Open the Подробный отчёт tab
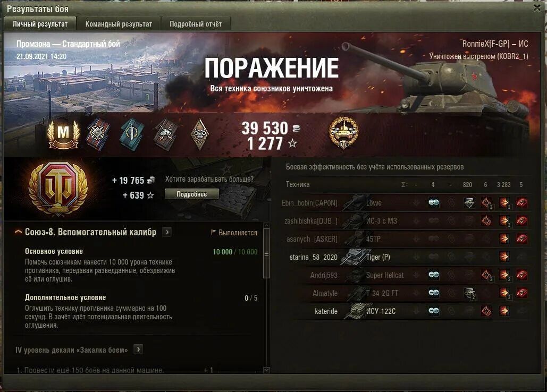 click(196, 24)
